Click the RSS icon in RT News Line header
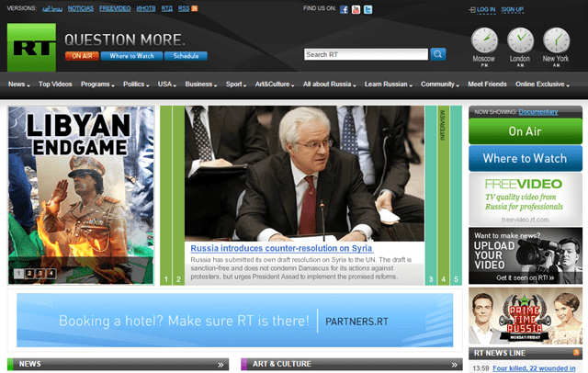The height and width of the screenshot is (373, 588). pyautogui.click(x=576, y=353)
